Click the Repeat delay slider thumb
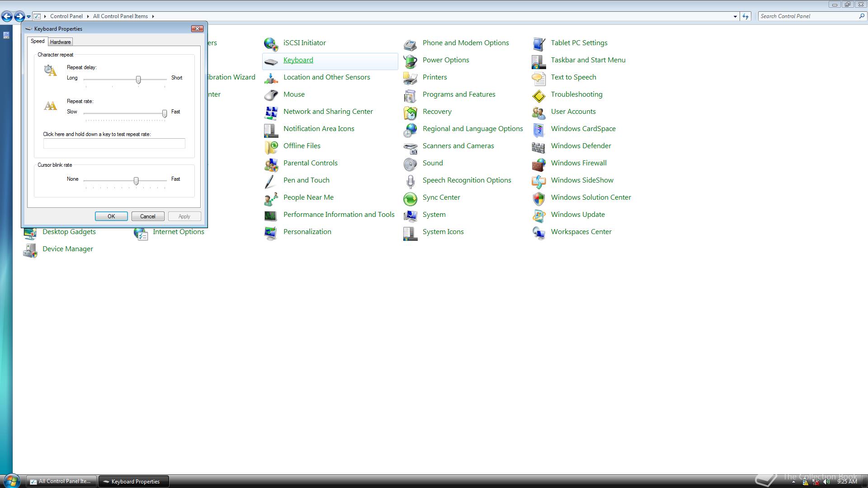The height and width of the screenshot is (488, 868). coord(138,80)
